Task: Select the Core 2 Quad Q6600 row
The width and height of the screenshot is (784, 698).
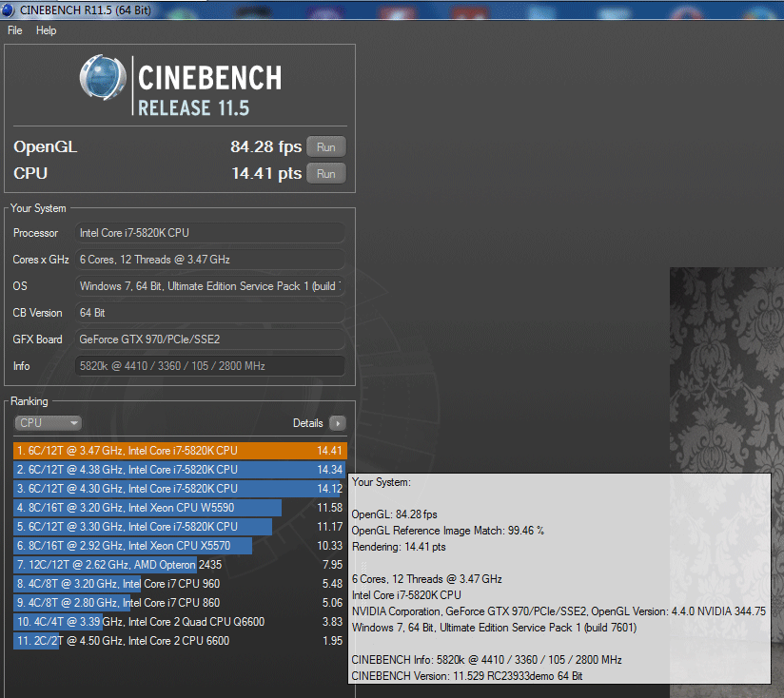Action: point(180,622)
